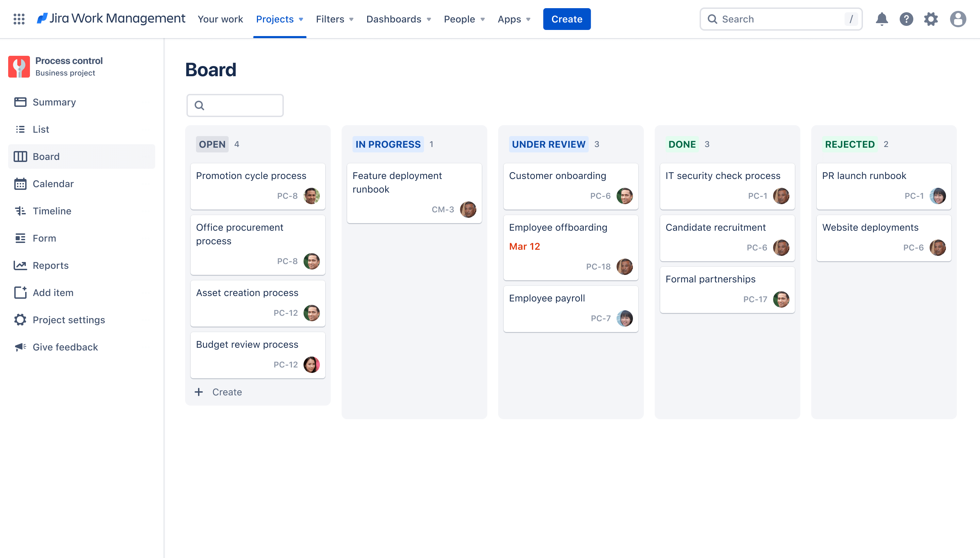The height and width of the screenshot is (558, 980).
Task: Open the Calendar view
Action: tap(52, 184)
